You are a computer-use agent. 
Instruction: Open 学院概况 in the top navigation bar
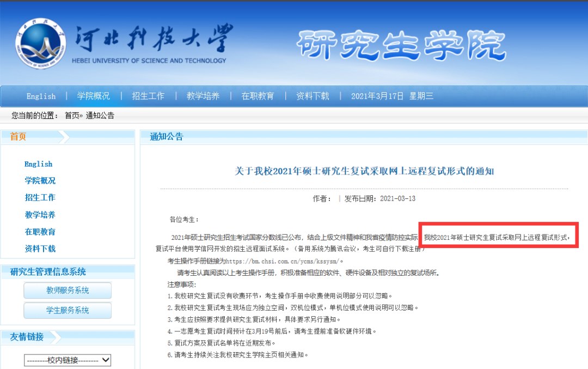point(93,96)
